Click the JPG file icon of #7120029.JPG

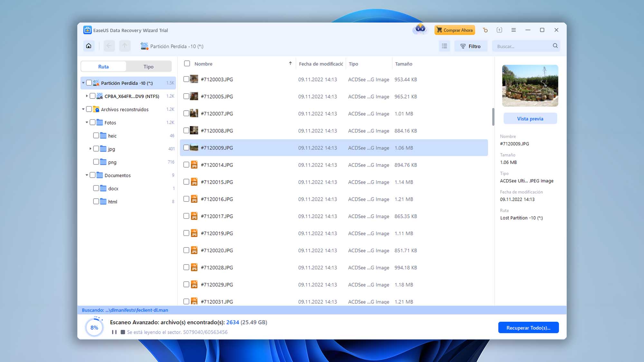194,284
